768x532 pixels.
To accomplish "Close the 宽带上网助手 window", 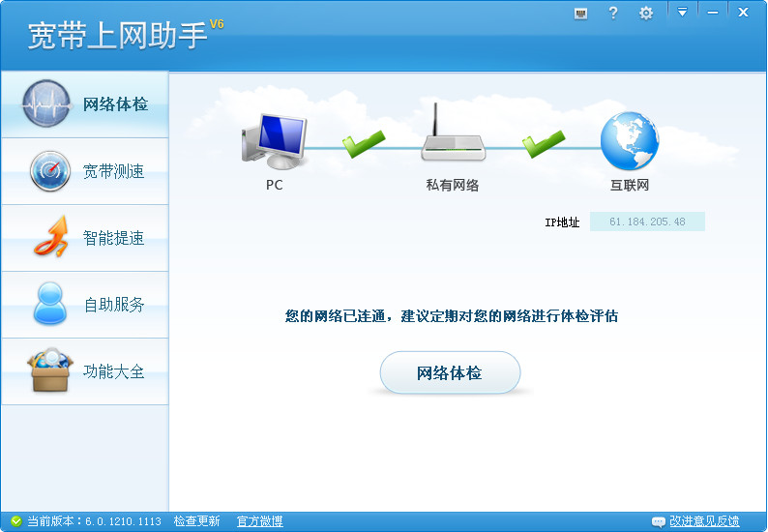I will [x=743, y=12].
